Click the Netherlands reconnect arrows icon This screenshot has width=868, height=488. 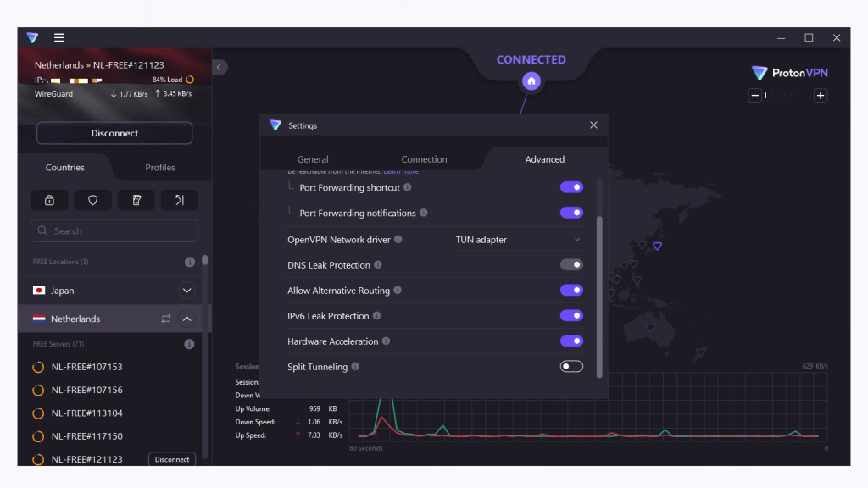coord(166,319)
